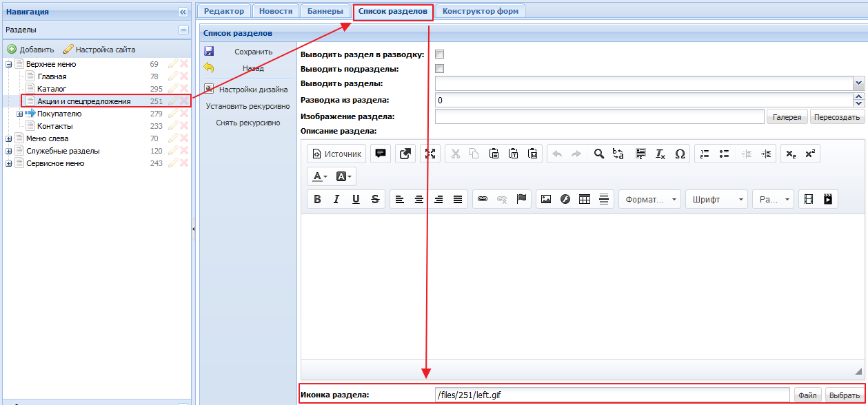Expand the Меню слева tree node
The width and height of the screenshot is (868, 405).
click(9, 138)
